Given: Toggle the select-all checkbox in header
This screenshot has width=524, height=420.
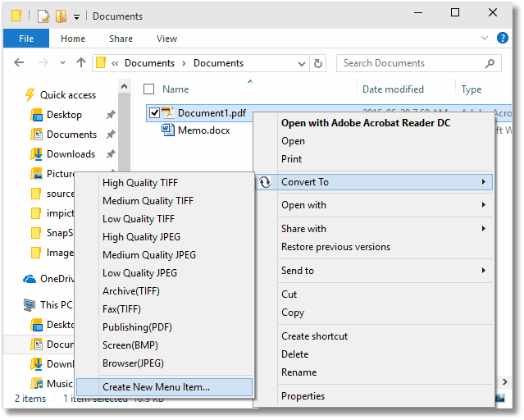Looking at the screenshot, I should [148, 89].
